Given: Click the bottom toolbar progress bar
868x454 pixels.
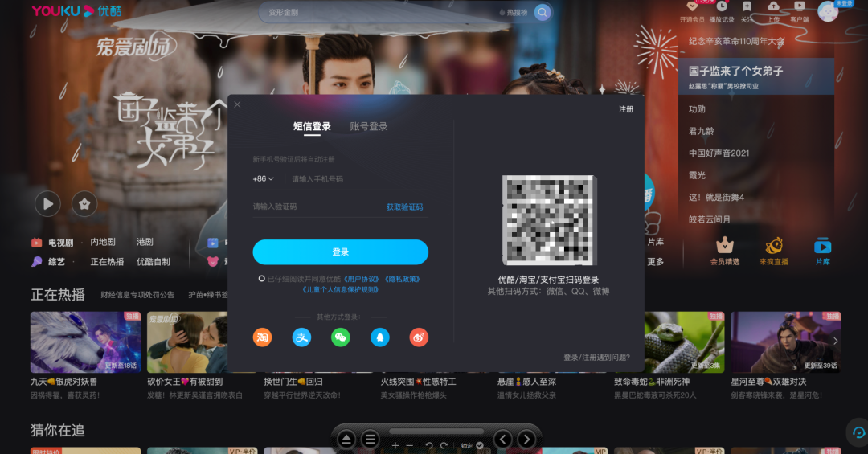Looking at the screenshot, I should (x=436, y=431).
